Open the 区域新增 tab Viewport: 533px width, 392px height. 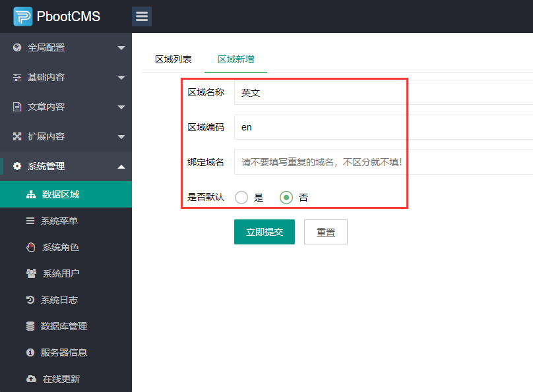coord(236,59)
